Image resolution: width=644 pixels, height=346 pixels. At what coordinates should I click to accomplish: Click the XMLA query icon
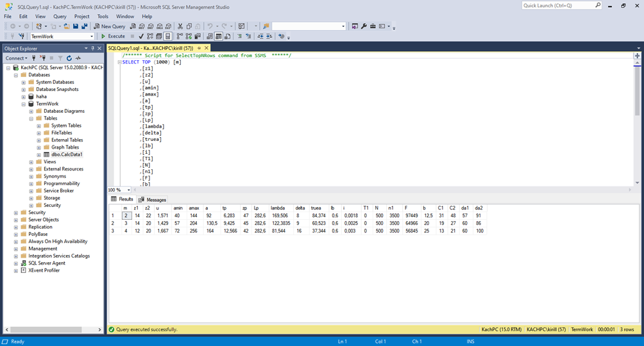click(x=160, y=26)
